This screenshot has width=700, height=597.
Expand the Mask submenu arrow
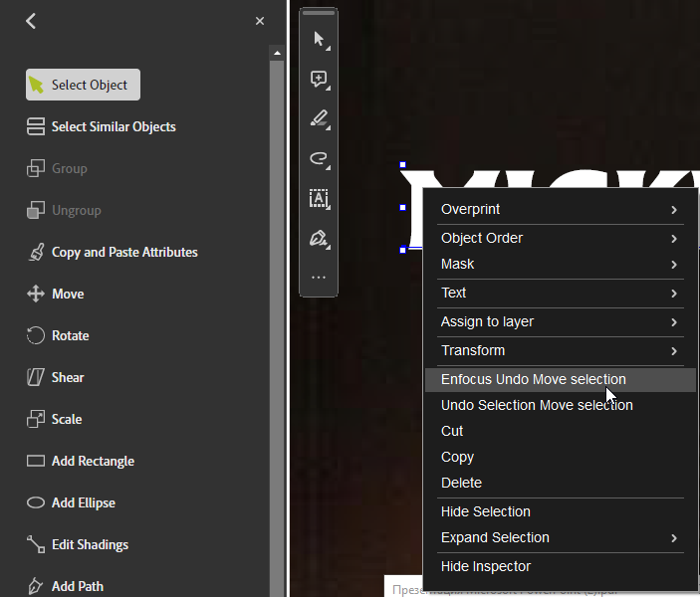click(x=674, y=265)
